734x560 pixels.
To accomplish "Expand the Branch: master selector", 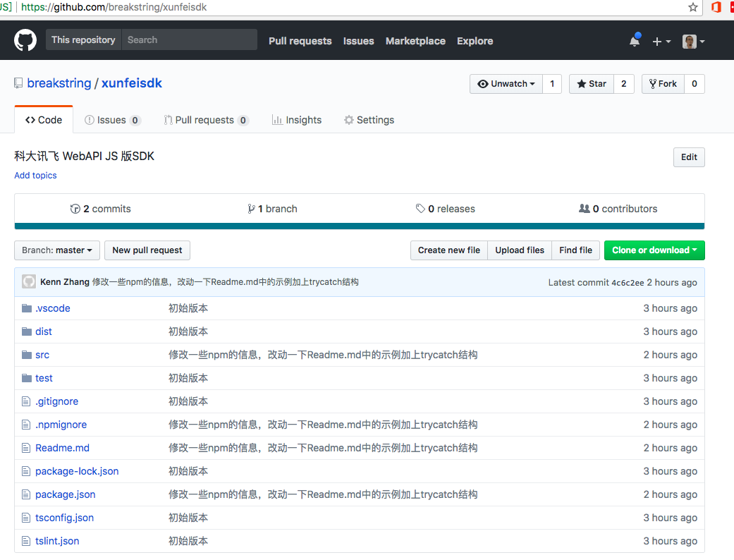I will (x=56, y=250).
